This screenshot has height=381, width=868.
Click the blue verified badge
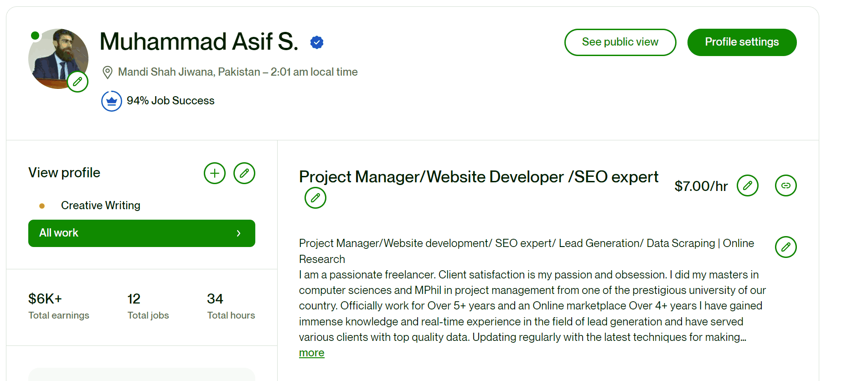317,42
